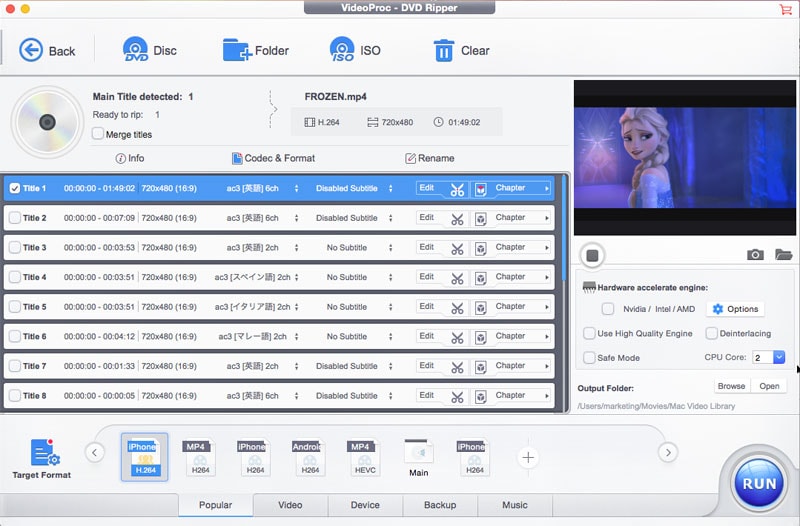Expand the Title 6 Chapter dropdown
The image size is (800, 526).
click(547, 336)
